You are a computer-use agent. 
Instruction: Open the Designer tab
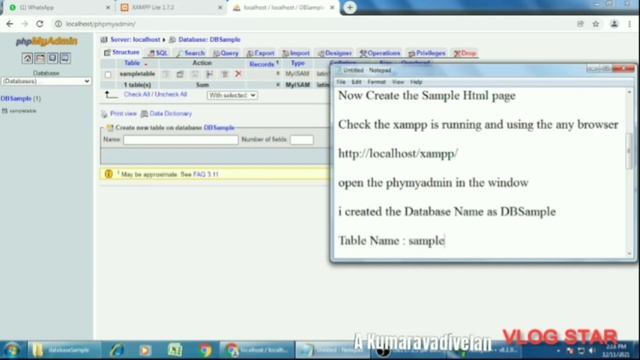tap(335, 53)
